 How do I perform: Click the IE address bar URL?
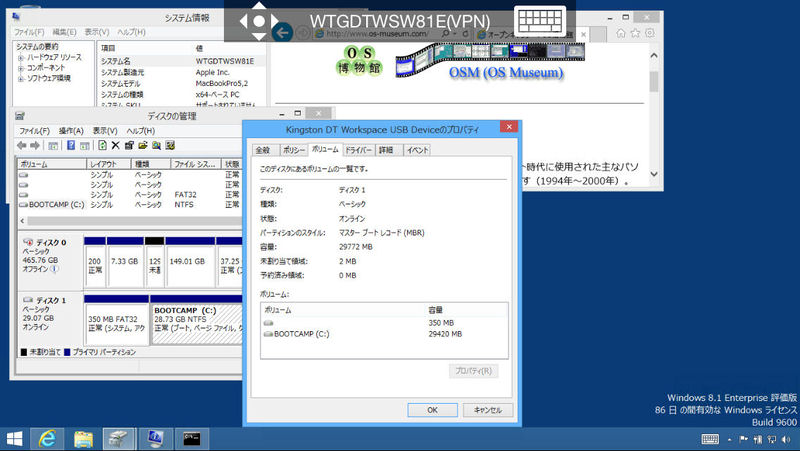click(377, 33)
